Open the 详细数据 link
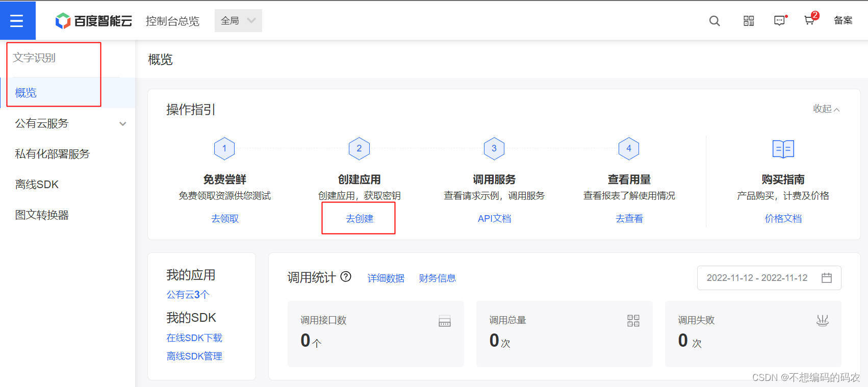This screenshot has height=387, width=868. click(x=386, y=278)
